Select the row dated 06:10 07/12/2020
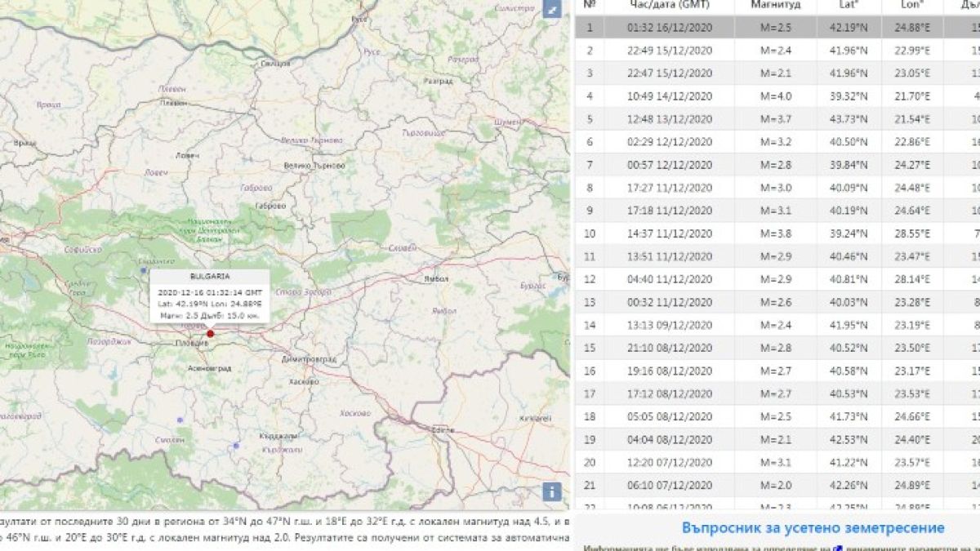The width and height of the screenshot is (980, 551). 777,484
